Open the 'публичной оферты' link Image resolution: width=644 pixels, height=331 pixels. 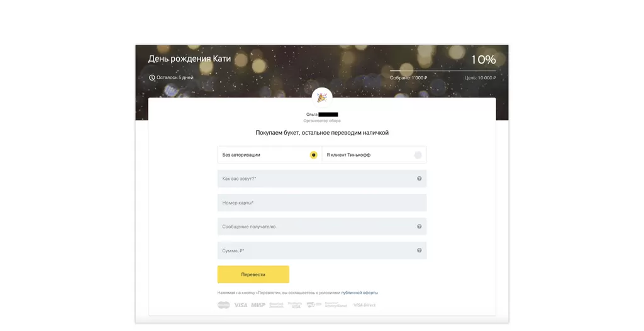click(359, 293)
